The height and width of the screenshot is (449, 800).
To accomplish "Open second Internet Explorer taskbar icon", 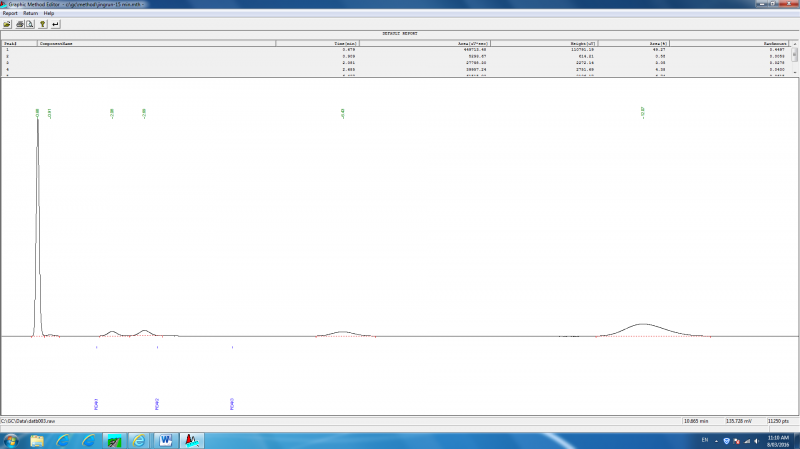I will tap(89, 441).
